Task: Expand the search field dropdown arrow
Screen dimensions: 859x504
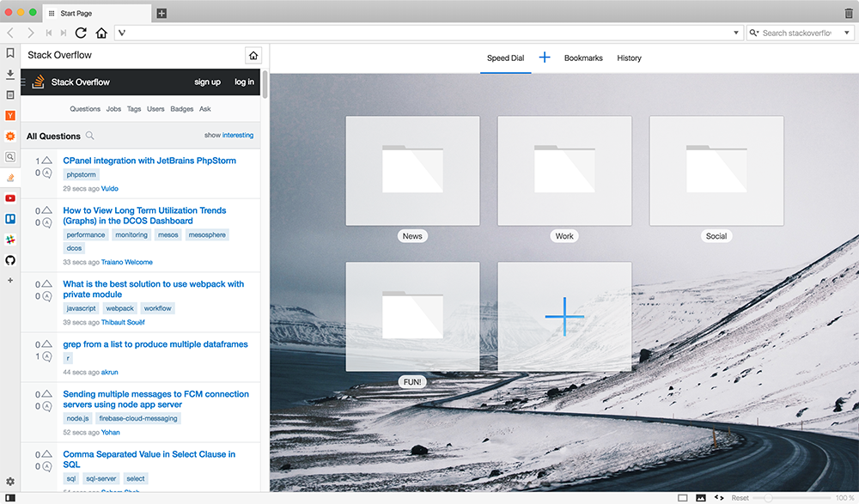Action: click(846, 33)
